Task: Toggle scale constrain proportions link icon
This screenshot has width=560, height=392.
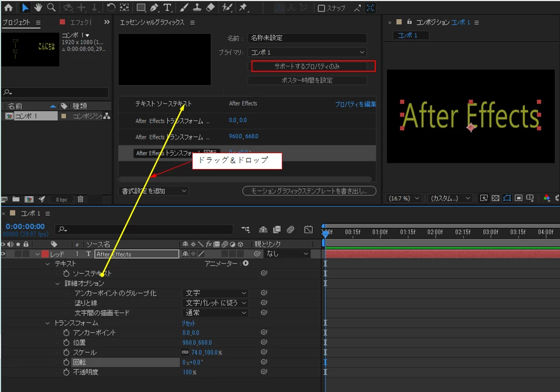Action: 185,352
